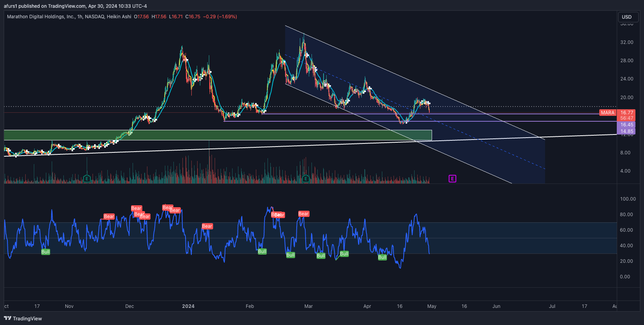Click the 0.00 oscillator scale label
The height and width of the screenshot is (325, 644).
(x=625, y=277)
